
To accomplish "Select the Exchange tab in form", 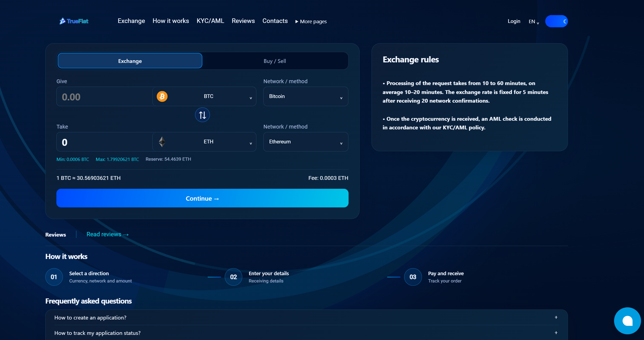I will (130, 61).
